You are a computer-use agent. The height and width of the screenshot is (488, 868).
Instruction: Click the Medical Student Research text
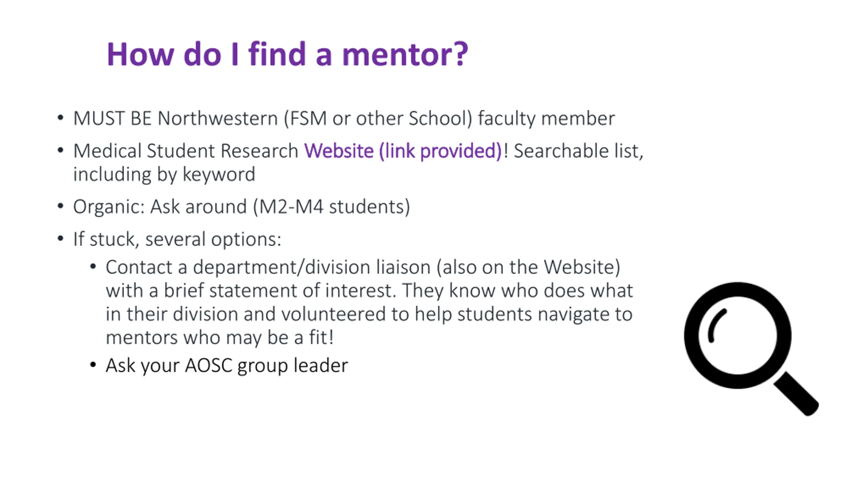[x=185, y=150]
